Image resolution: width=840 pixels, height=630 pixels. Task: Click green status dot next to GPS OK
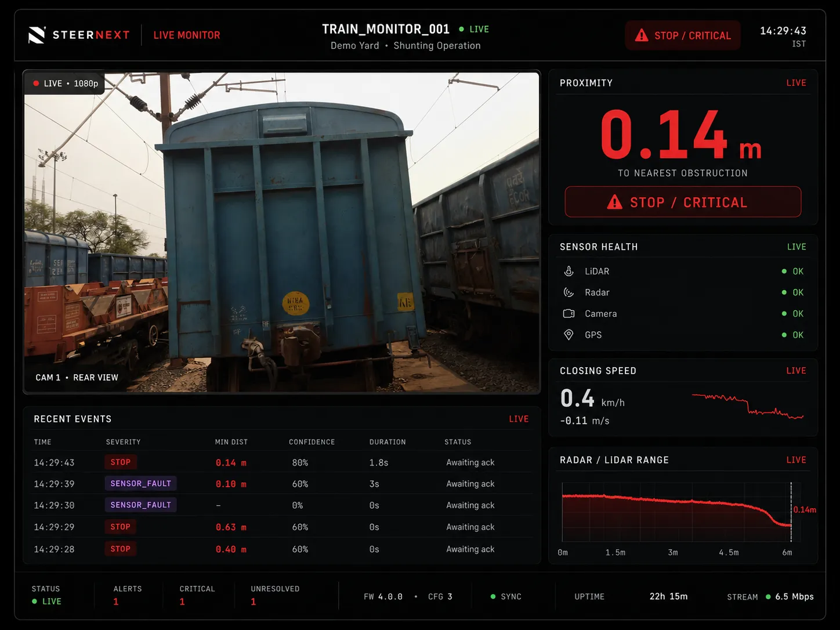[x=784, y=335]
